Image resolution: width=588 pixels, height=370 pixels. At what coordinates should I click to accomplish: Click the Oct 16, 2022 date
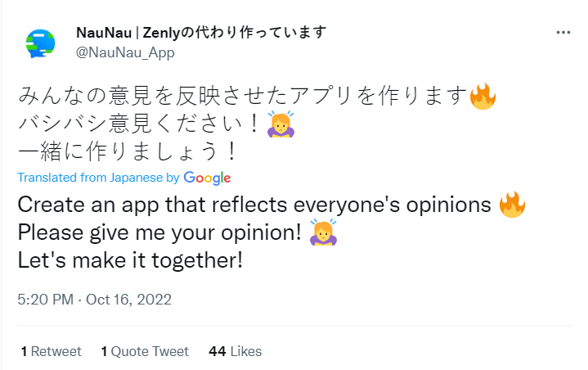pyautogui.click(x=130, y=299)
